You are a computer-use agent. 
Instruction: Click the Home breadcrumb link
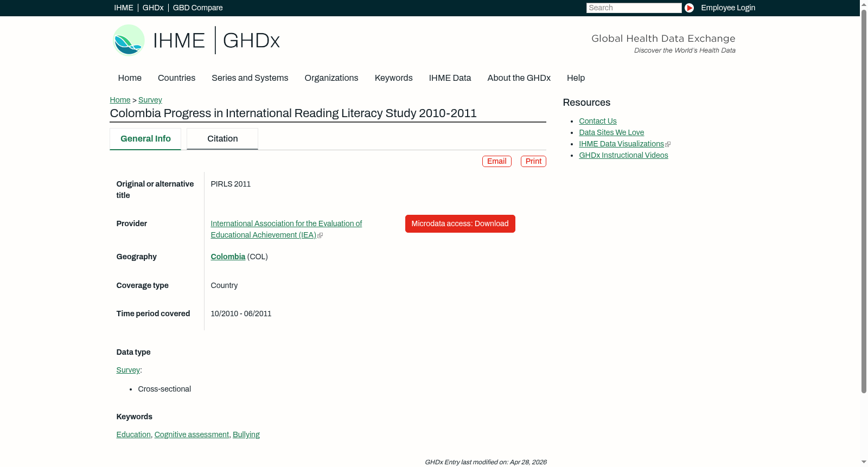[120, 100]
